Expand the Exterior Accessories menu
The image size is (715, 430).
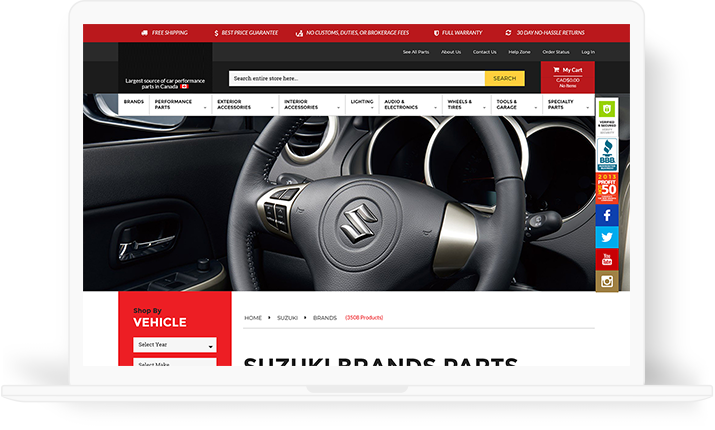coord(245,104)
